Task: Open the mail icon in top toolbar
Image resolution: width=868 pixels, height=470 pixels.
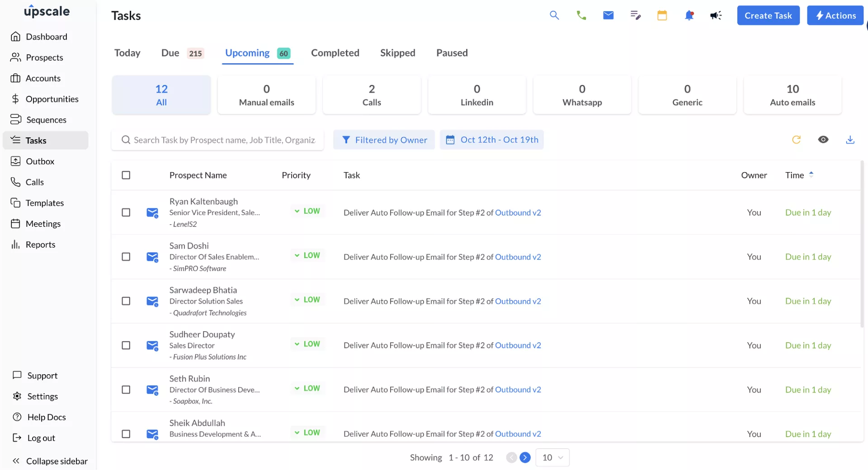Action: (608, 15)
